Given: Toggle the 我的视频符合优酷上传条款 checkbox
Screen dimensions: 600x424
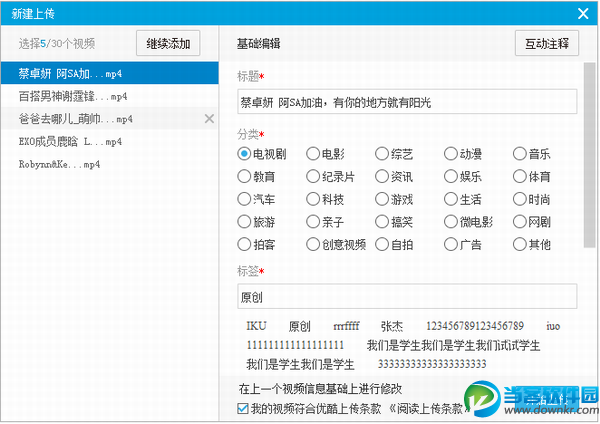Looking at the screenshot, I should [x=243, y=408].
